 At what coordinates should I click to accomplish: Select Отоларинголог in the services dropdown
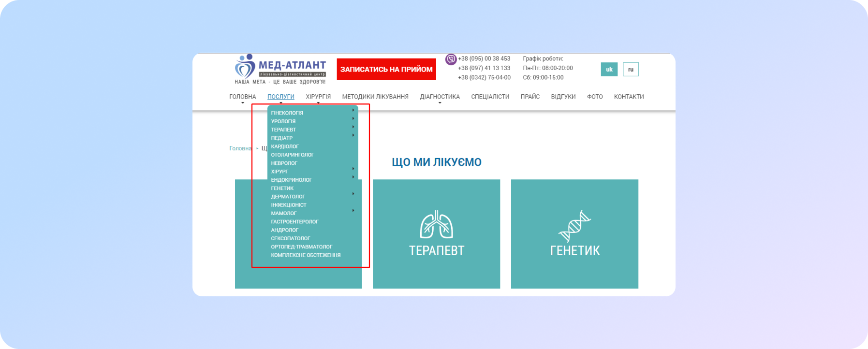pyautogui.click(x=293, y=155)
